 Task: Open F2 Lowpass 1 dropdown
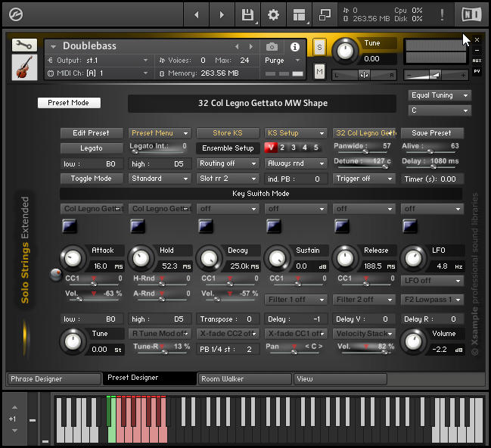(x=432, y=300)
